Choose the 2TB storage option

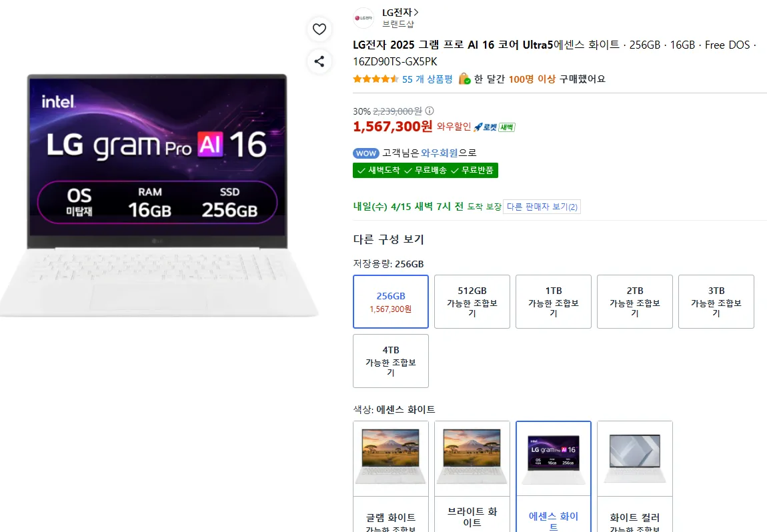[635, 301]
